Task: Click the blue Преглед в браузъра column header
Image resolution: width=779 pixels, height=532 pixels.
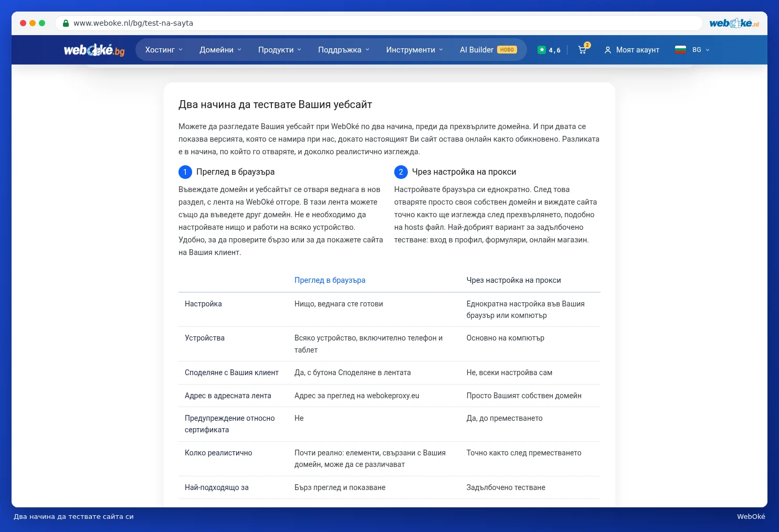Action: 330,280
